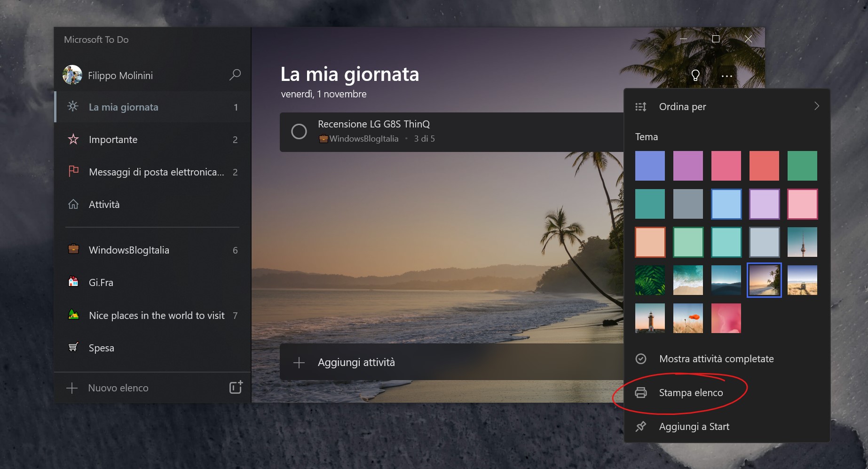The width and height of the screenshot is (868, 469).
Task: Open the Importante list
Action: 153,139
